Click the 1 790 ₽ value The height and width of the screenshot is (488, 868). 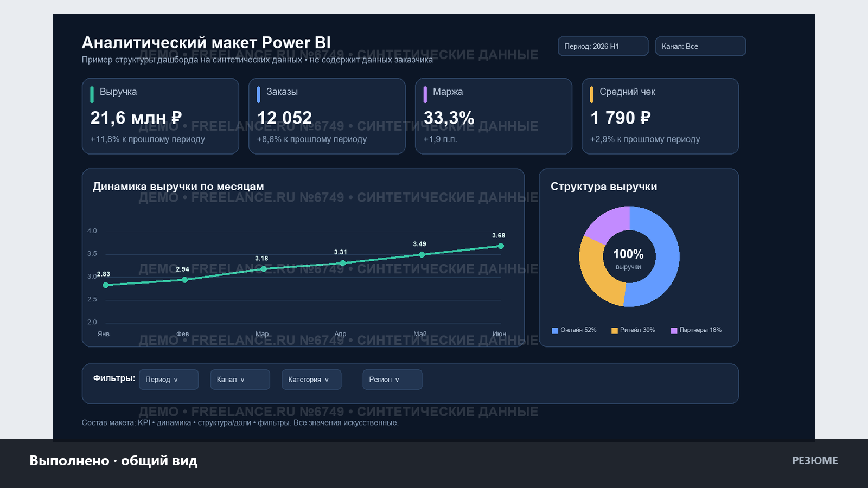pyautogui.click(x=620, y=118)
